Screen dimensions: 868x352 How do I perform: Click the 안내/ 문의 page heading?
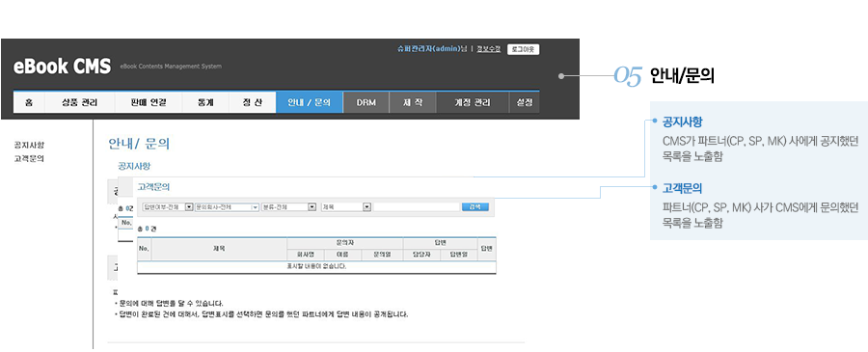click(x=139, y=144)
